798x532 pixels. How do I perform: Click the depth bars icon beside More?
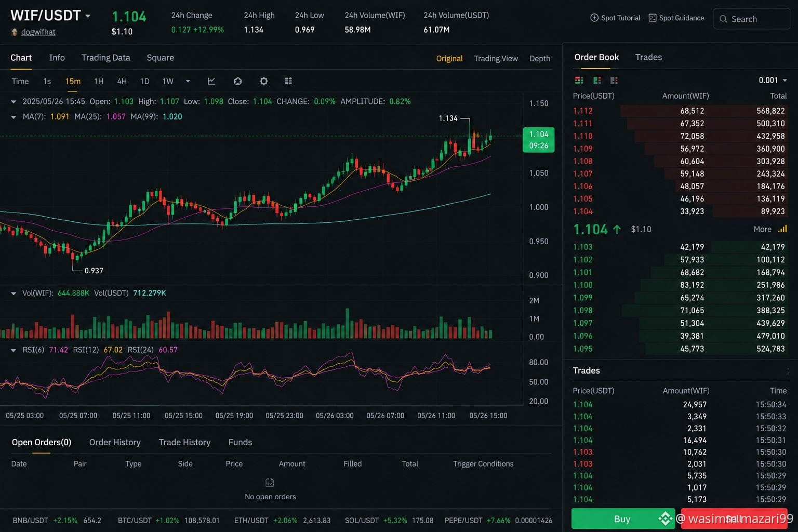pyautogui.click(x=782, y=229)
